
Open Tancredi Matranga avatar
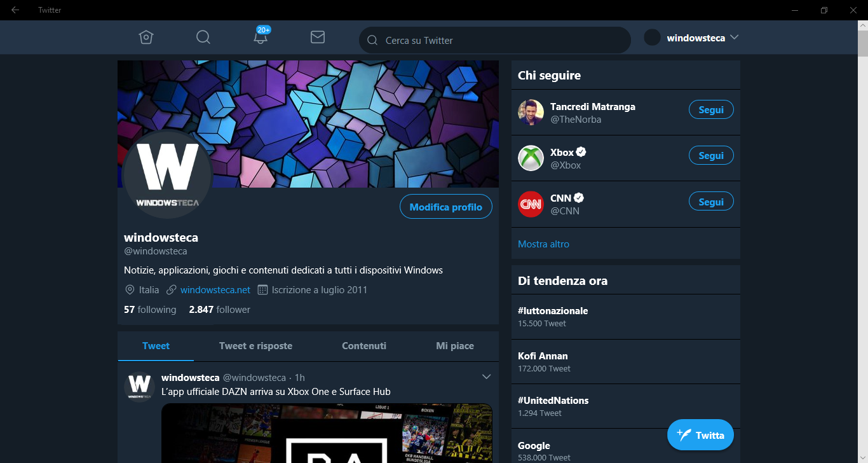pos(531,113)
